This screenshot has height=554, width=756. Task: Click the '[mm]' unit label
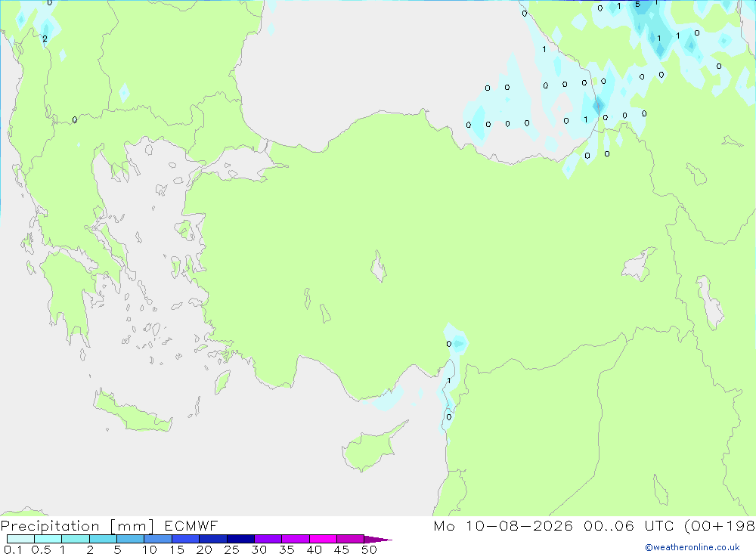click(x=132, y=526)
